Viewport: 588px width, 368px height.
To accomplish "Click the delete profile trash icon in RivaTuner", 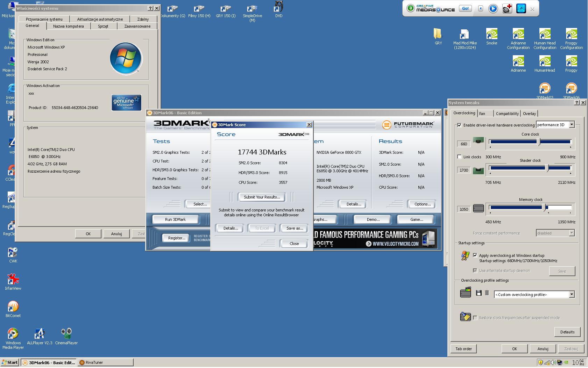I will 487,293.
